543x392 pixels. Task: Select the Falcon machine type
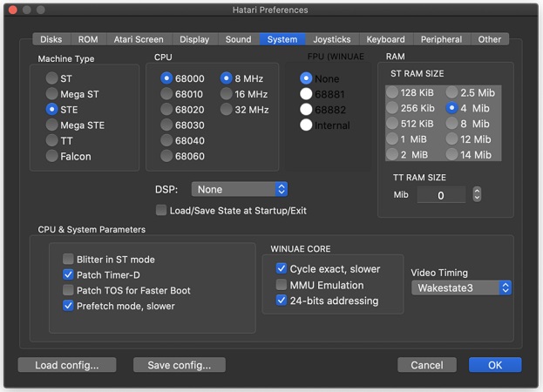pyautogui.click(x=53, y=157)
